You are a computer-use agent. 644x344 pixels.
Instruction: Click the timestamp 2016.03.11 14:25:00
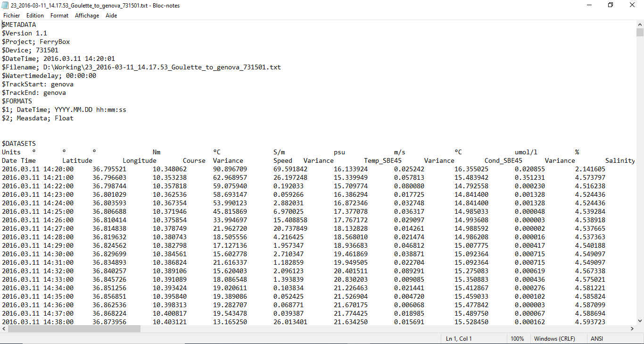[38, 211]
